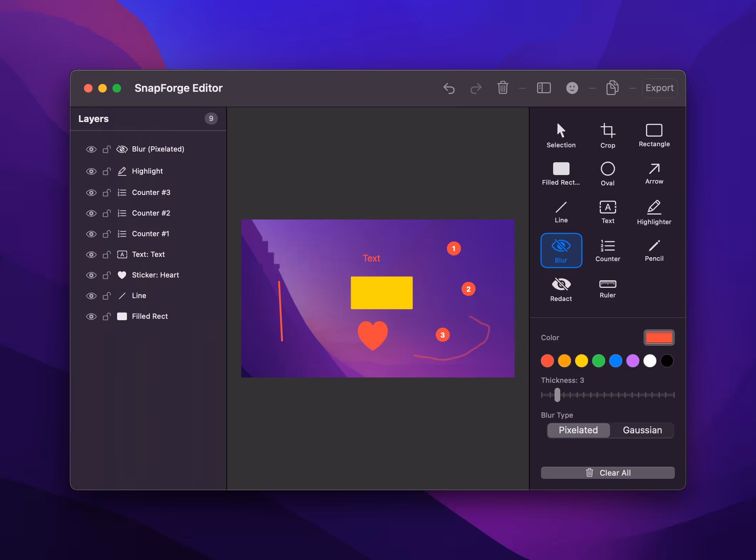Select the Ruler tool
This screenshot has width=756, height=560.
608,289
